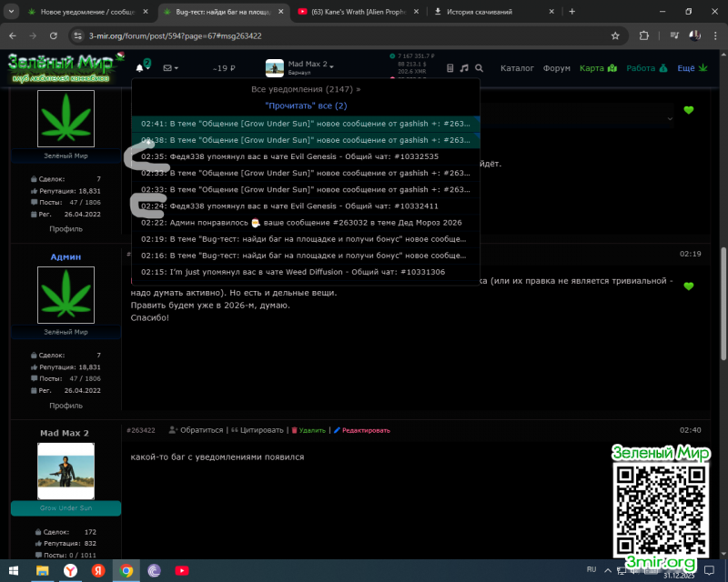Open the 02:22 Админ liked notification
Screen dimensions: 728x582
click(x=306, y=223)
